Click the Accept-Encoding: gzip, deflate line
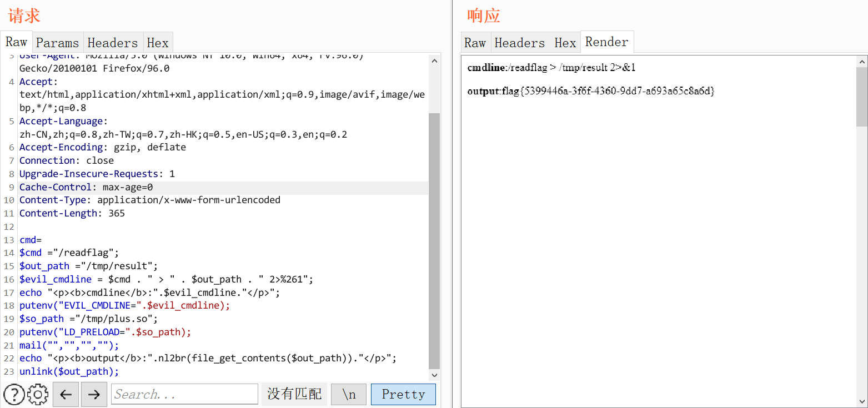 [103, 148]
